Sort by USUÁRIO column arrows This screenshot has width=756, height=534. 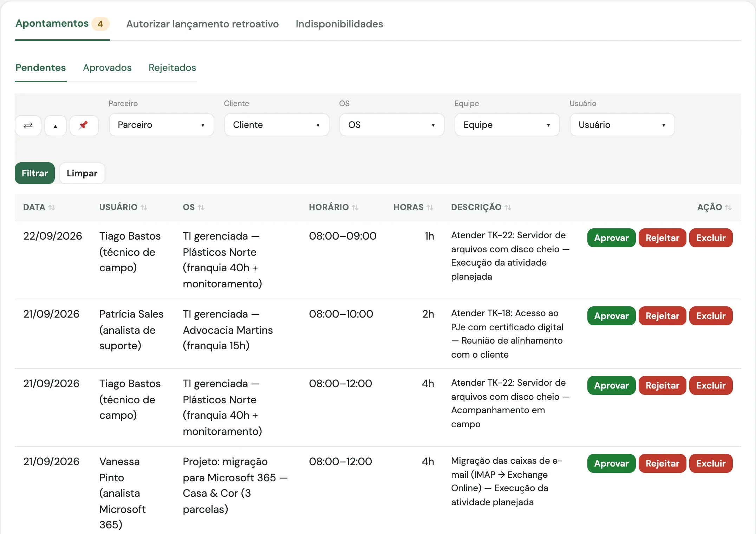[x=144, y=208]
